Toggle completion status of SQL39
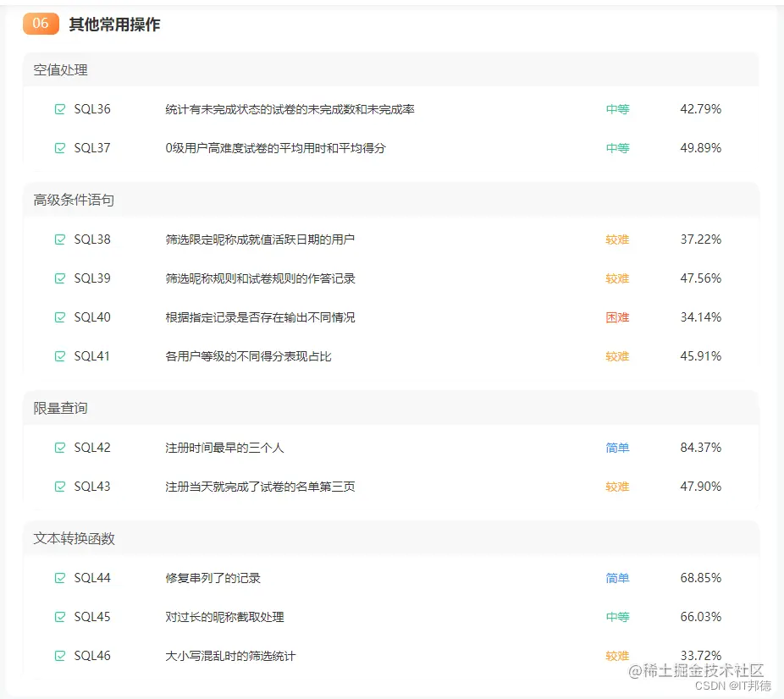The width and height of the screenshot is (784, 699). pyautogui.click(x=59, y=278)
